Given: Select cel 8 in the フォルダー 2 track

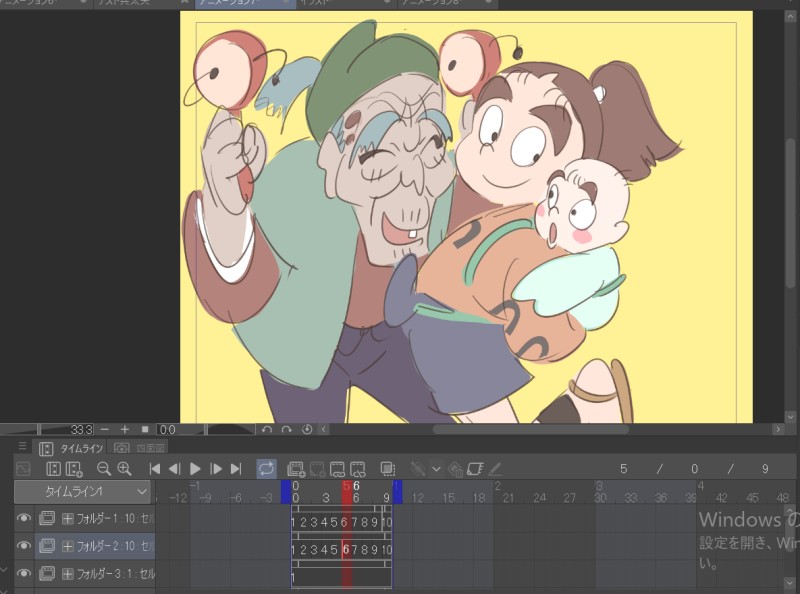Looking at the screenshot, I should (365, 550).
